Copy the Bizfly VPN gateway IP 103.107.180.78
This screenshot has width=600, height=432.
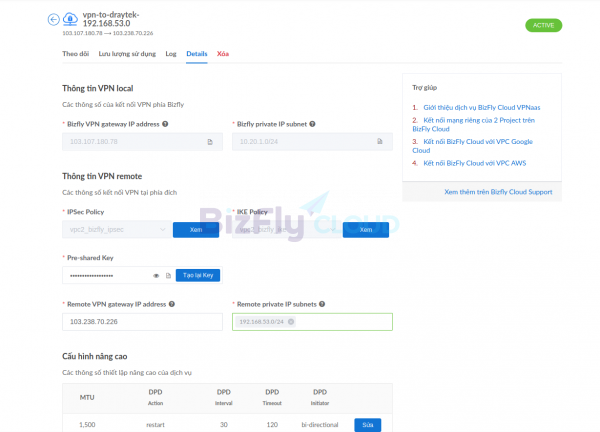[x=210, y=142]
